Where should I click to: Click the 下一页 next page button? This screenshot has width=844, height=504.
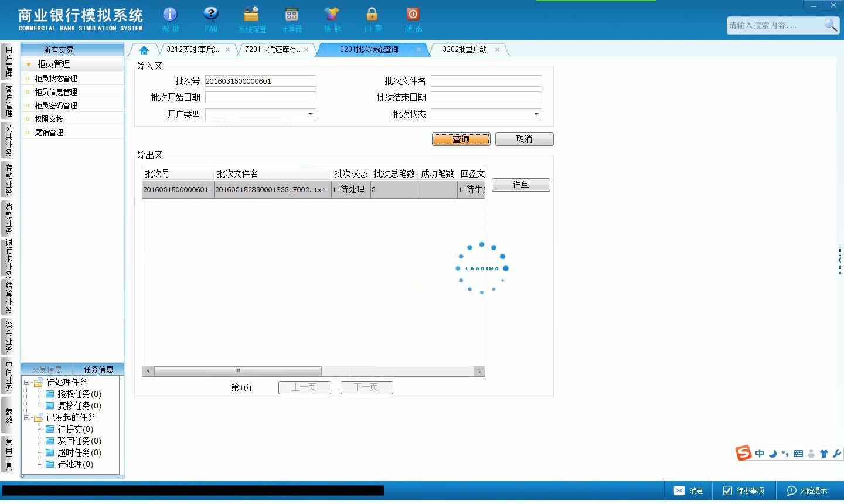point(366,387)
